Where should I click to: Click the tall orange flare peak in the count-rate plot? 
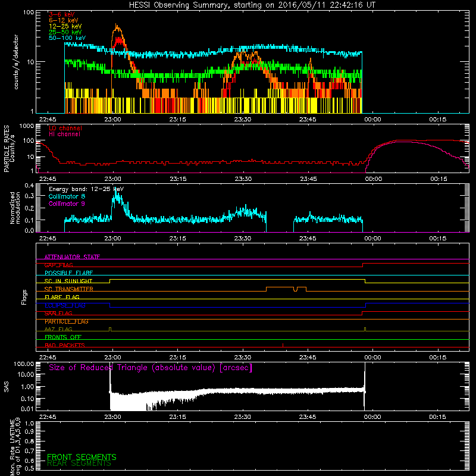point(117,29)
